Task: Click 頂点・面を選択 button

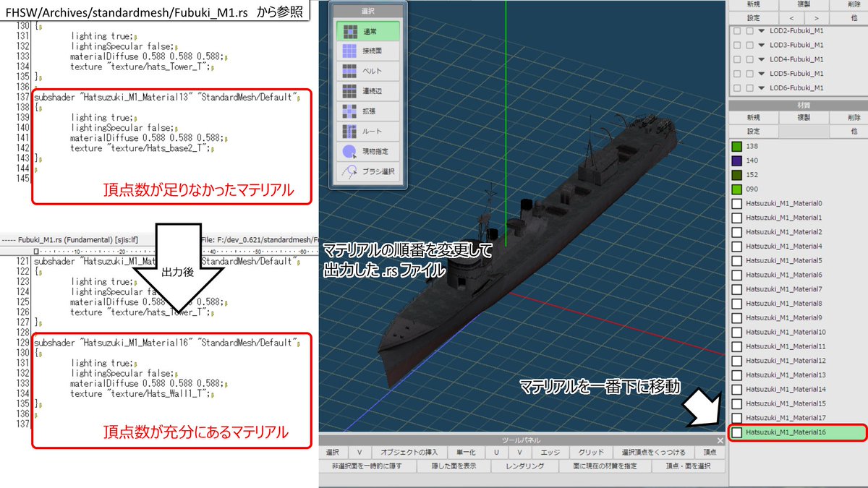Action: pyautogui.click(x=688, y=466)
